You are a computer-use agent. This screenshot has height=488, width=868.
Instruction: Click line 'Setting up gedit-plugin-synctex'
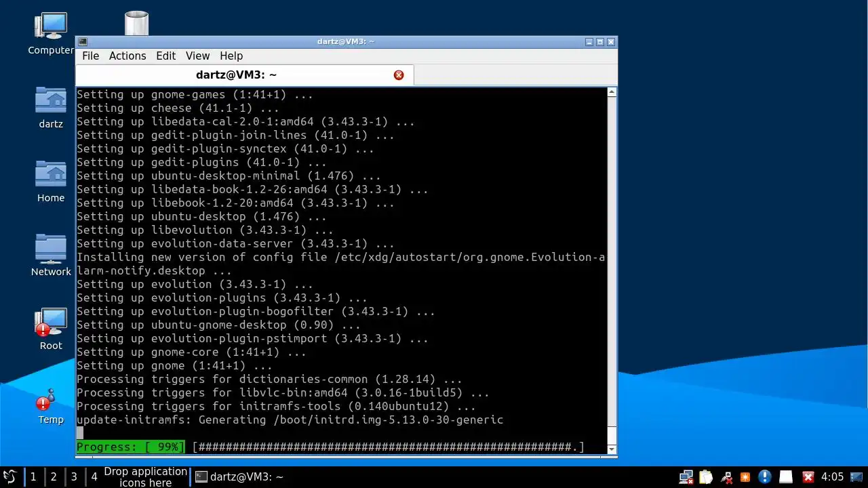tap(225, 148)
